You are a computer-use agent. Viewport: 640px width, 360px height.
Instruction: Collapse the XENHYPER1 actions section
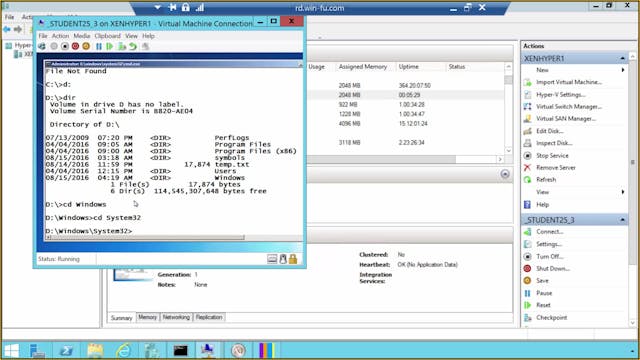(x=622, y=59)
